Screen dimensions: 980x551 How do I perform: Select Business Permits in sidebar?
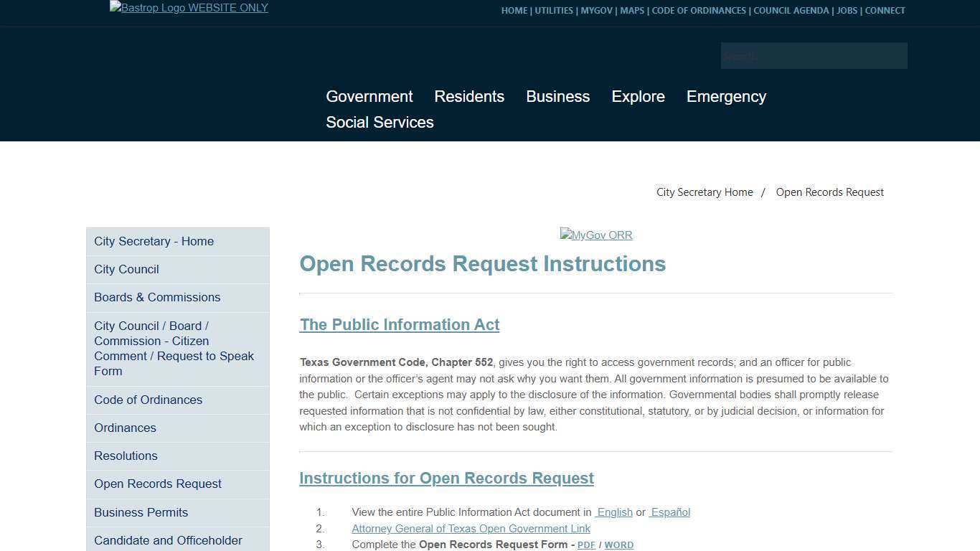coord(141,513)
